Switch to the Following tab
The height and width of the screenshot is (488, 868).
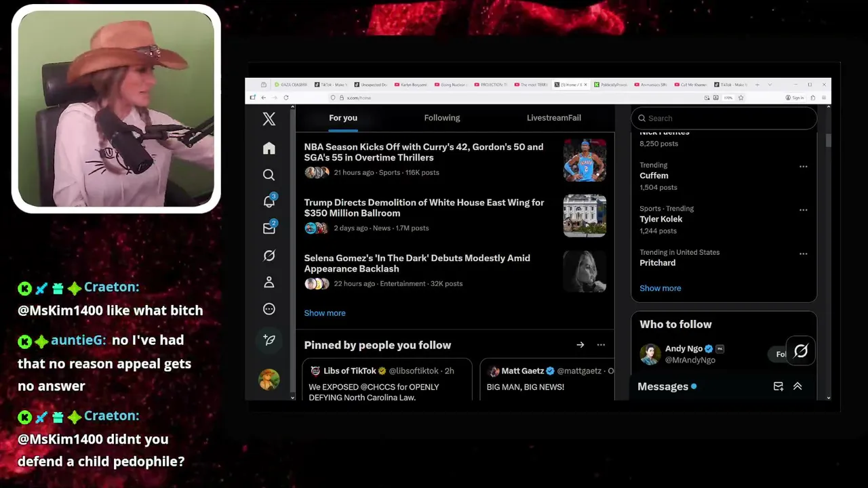pyautogui.click(x=442, y=118)
